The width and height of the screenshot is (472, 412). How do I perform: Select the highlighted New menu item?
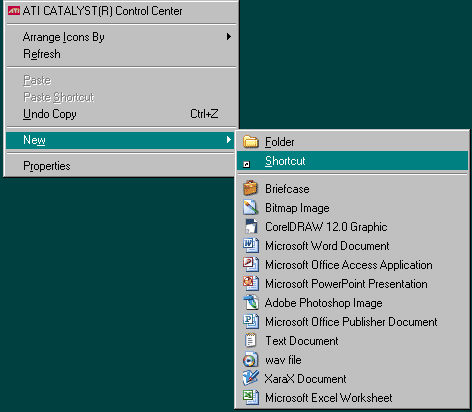click(x=121, y=140)
